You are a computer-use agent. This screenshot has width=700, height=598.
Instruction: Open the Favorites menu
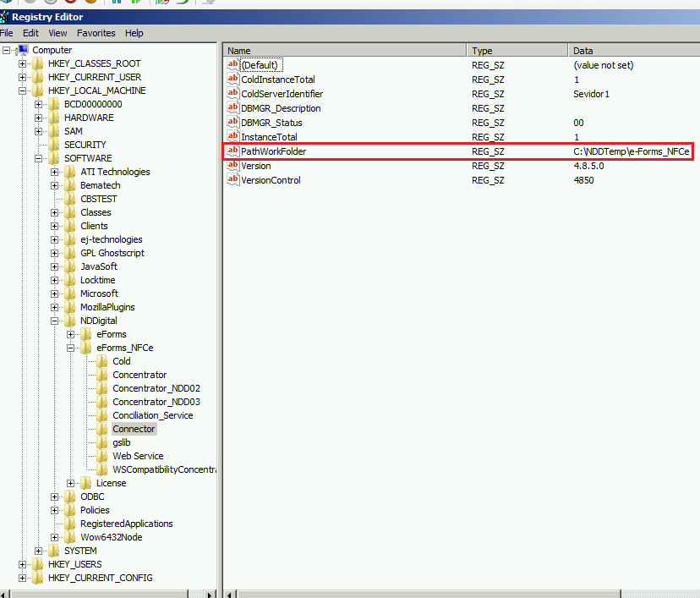click(x=96, y=33)
